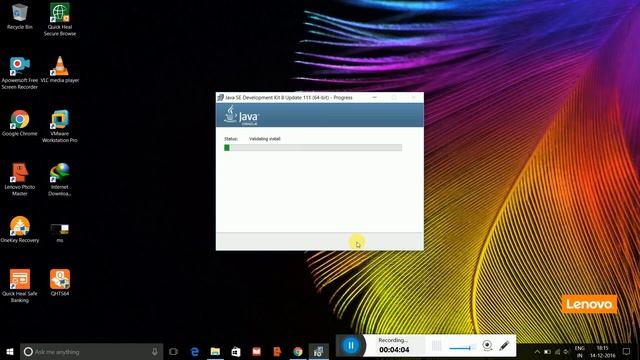Open Quick Heal Secure Browse shortcut
This screenshot has height=360, width=640.
coord(60,19)
